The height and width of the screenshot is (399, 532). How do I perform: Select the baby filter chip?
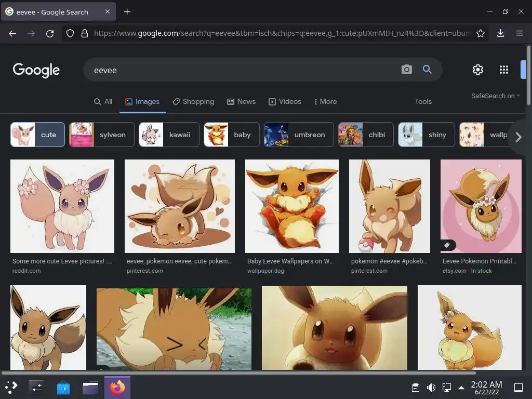232,135
